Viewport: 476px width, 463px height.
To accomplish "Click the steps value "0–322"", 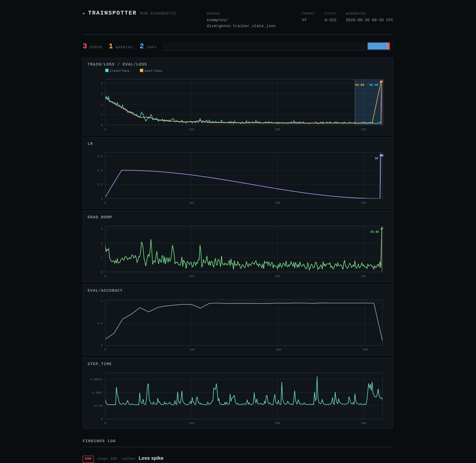I will pyautogui.click(x=330, y=20).
